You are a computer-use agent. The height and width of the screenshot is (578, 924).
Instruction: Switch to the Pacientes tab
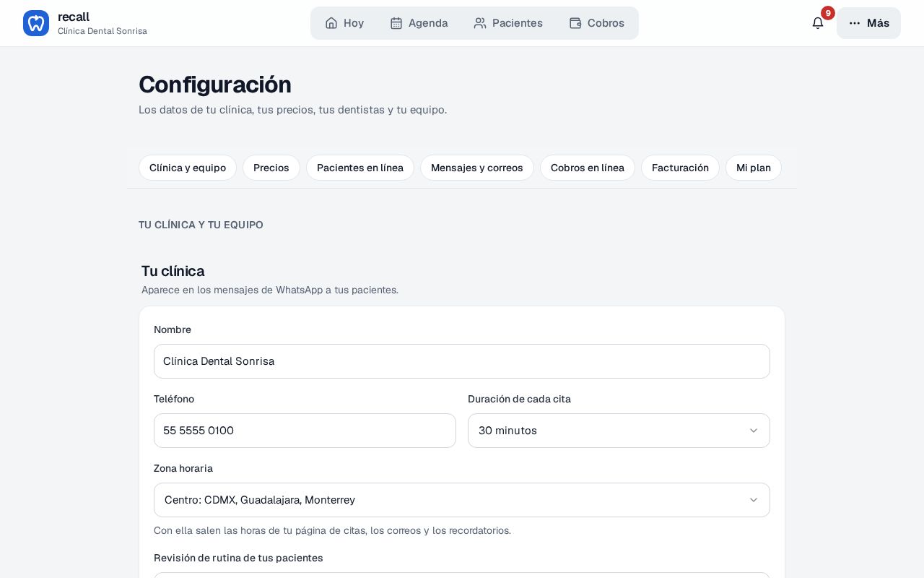point(508,23)
